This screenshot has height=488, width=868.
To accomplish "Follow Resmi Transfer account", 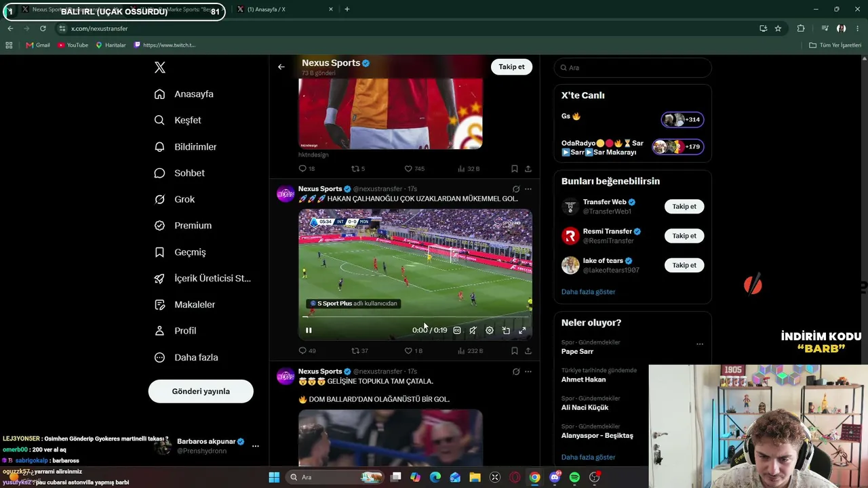I will [x=684, y=236].
